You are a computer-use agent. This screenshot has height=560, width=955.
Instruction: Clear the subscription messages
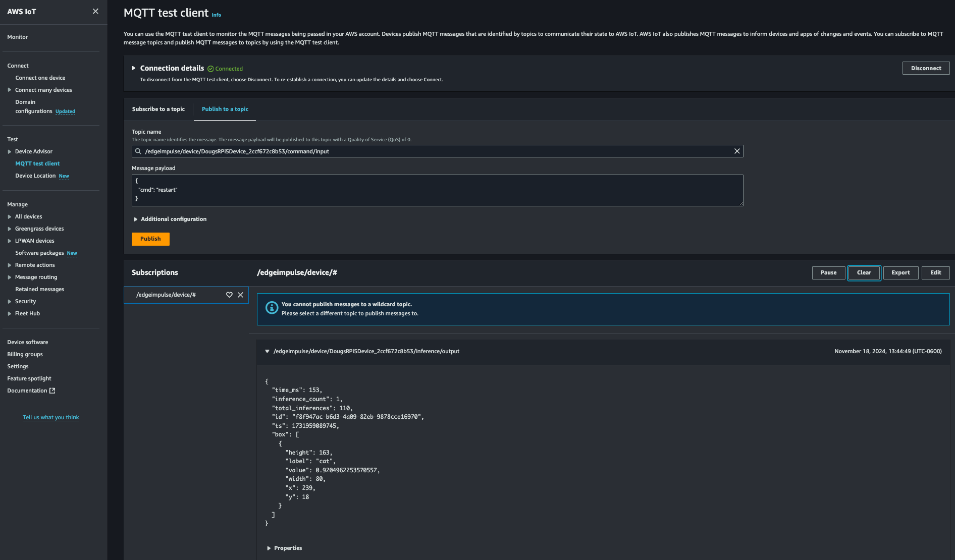864,272
